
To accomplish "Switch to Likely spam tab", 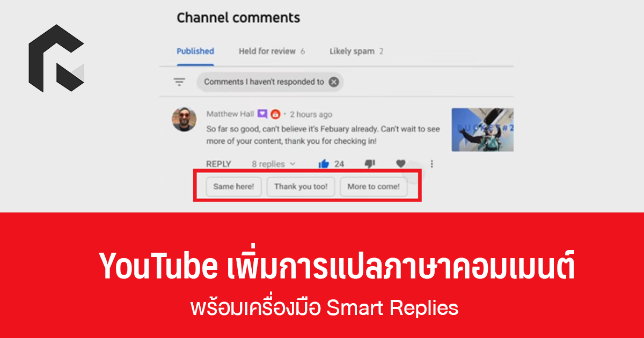I will click(356, 52).
